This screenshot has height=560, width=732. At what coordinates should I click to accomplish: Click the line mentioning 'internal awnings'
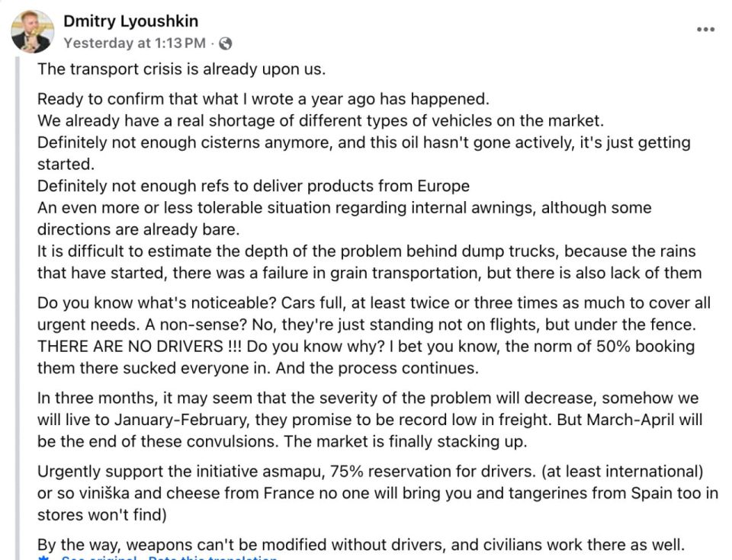pos(344,208)
